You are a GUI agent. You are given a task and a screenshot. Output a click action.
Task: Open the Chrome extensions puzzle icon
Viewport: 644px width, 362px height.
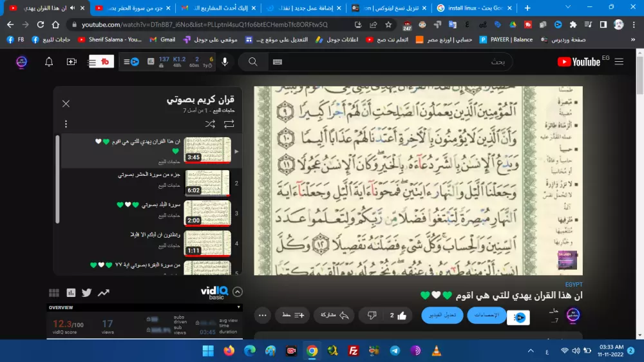573,24
